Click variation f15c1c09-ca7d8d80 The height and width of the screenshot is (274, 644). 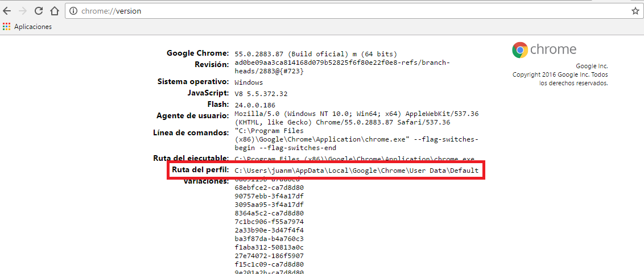click(269, 264)
